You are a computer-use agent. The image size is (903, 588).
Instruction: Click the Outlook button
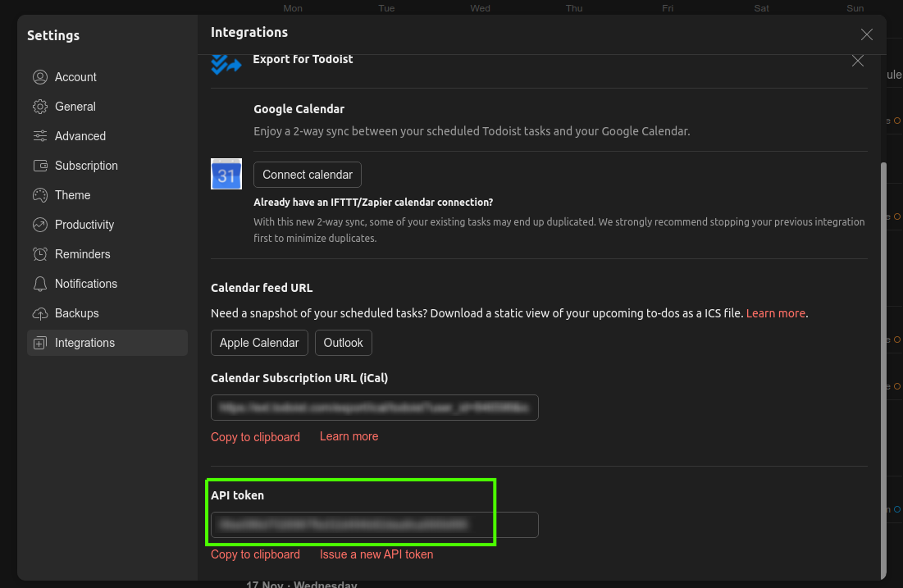pos(343,343)
